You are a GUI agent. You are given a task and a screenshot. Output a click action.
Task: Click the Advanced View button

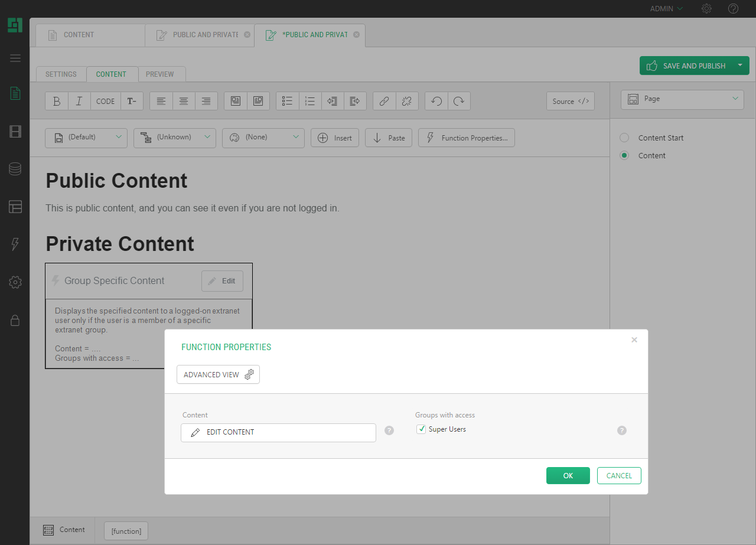(218, 374)
